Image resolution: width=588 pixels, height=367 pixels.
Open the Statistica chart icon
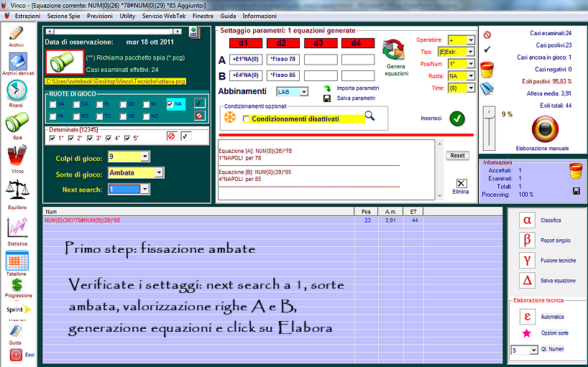pos(17,228)
